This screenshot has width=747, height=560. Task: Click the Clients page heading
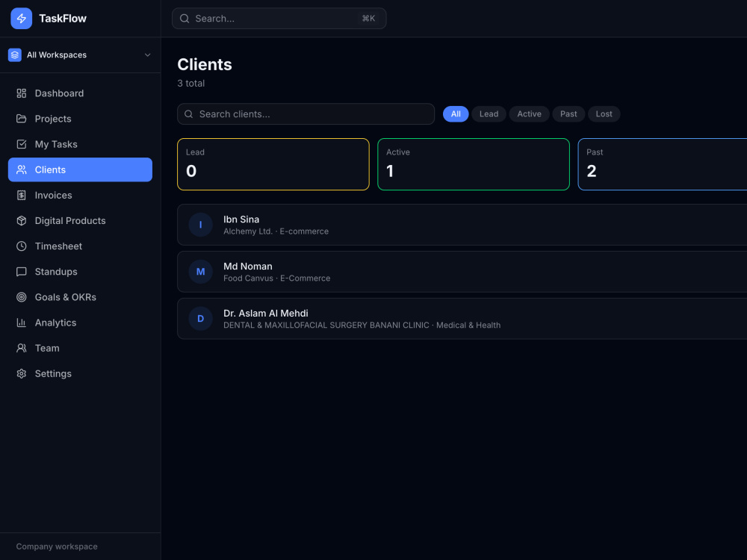pos(205,64)
